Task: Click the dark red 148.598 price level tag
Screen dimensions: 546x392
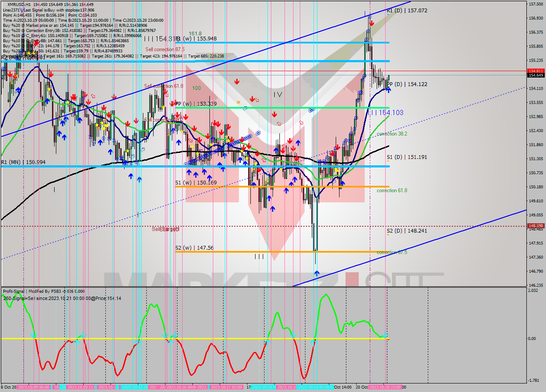Action: click(x=535, y=226)
